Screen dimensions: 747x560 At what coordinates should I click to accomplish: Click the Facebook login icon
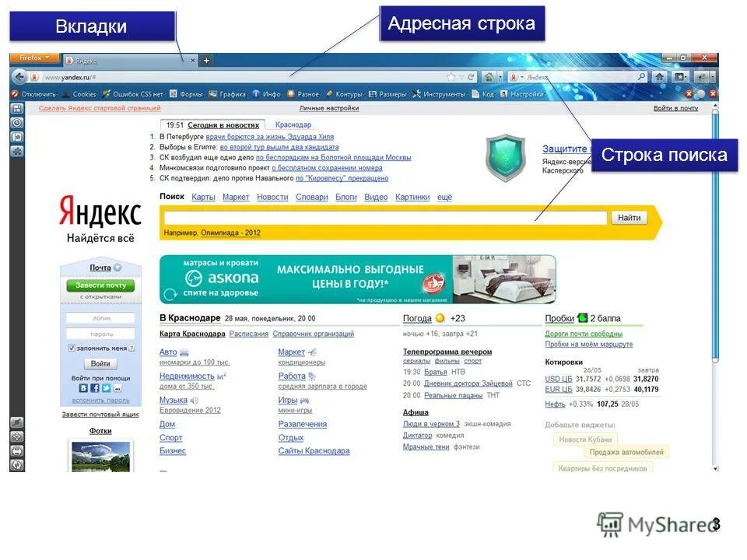[94, 387]
